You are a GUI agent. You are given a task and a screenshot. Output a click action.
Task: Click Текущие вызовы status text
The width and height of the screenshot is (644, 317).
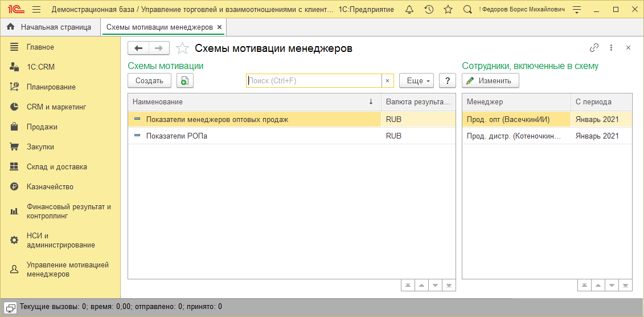[121, 307]
